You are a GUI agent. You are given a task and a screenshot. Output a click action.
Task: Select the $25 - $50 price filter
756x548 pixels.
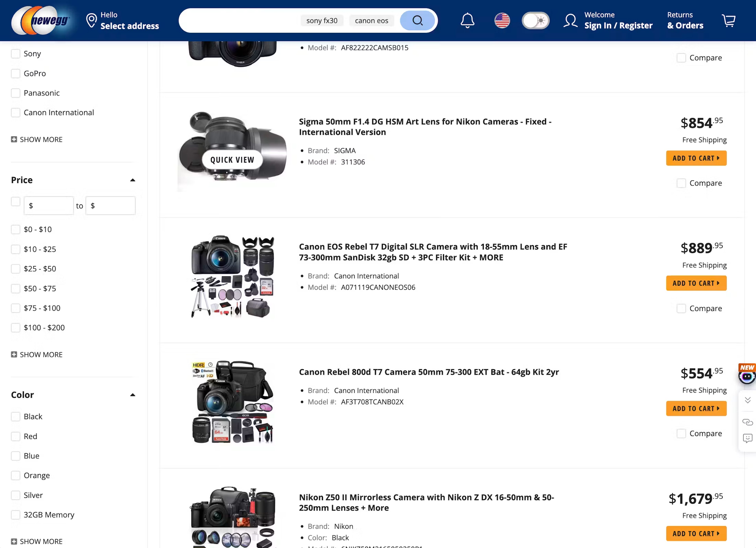[15, 269]
